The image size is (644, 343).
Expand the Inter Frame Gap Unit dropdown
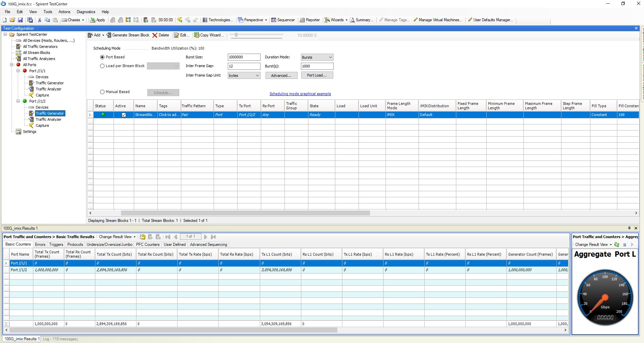(x=244, y=76)
